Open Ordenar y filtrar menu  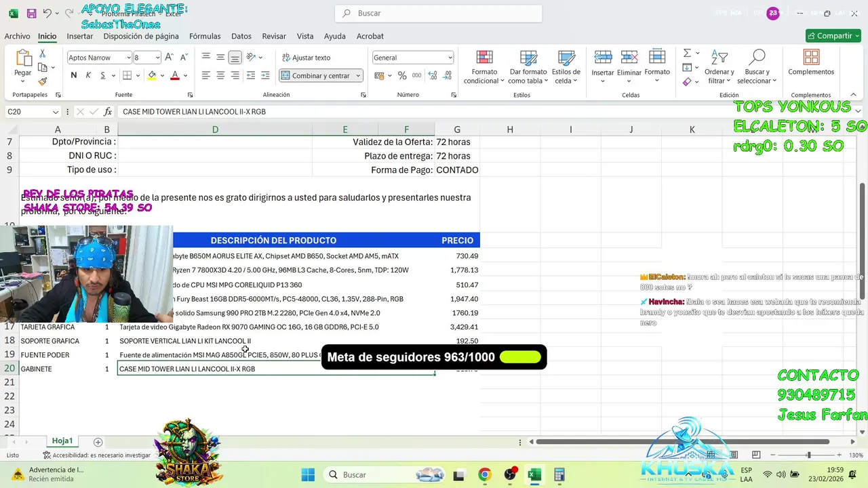point(719,67)
